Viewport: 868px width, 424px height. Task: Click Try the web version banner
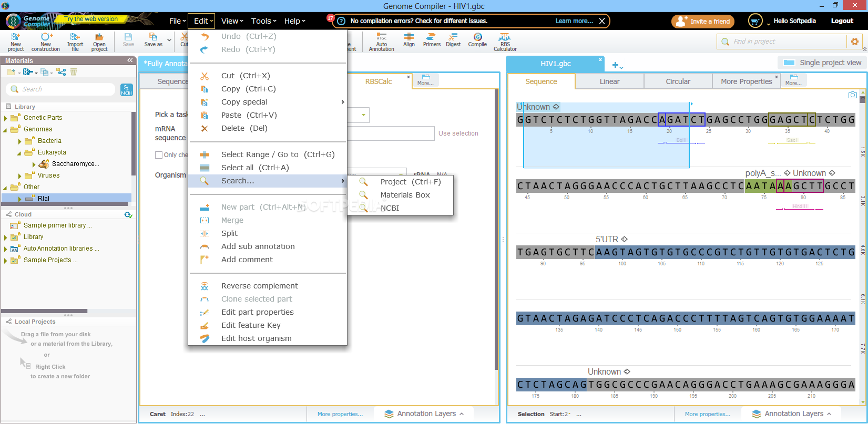[91, 19]
